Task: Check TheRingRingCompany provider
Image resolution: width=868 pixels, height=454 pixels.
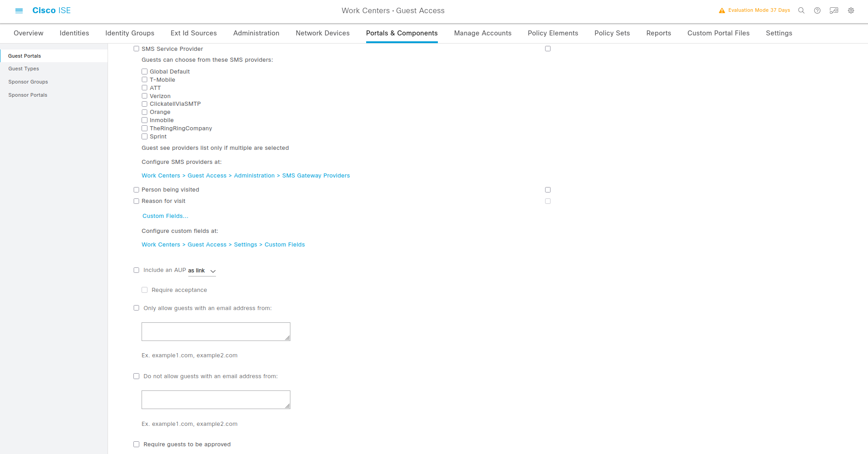Action: pos(144,128)
